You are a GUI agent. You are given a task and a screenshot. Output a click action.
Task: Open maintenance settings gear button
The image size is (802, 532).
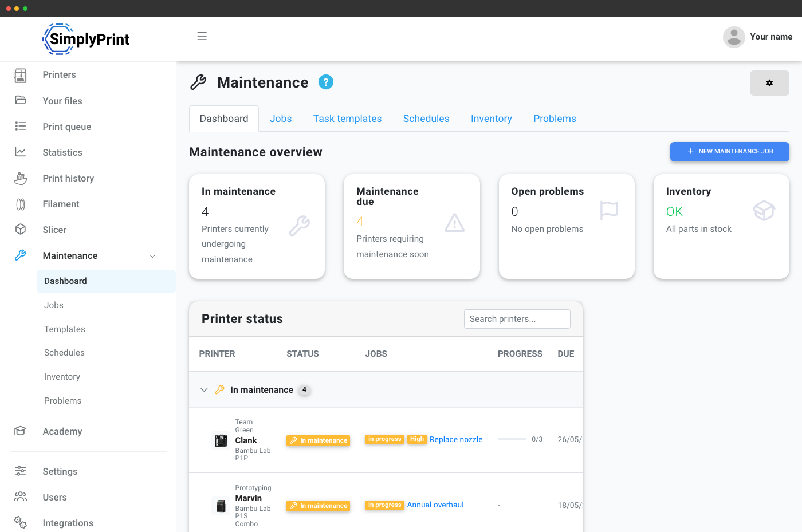pyautogui.click(x=769, y=83)
